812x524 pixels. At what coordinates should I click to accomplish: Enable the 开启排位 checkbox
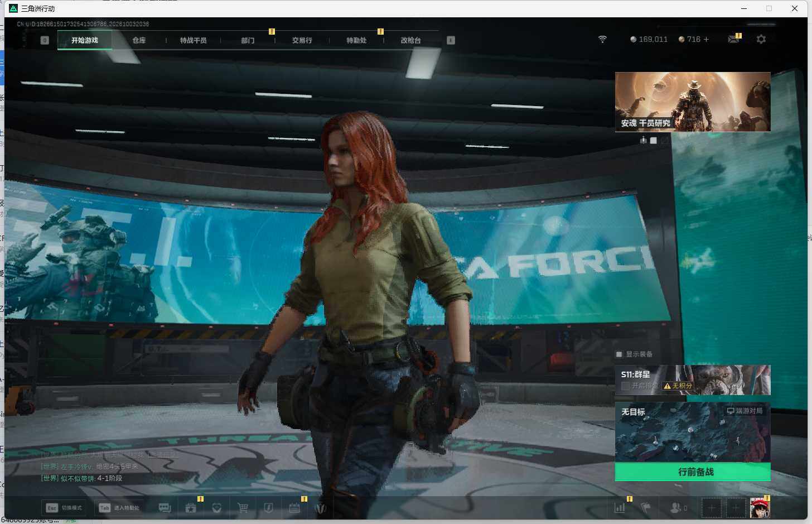click(625, 386)
